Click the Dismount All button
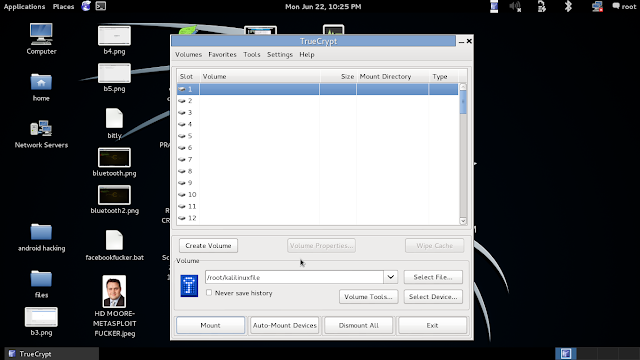 (x=358, y=325)
